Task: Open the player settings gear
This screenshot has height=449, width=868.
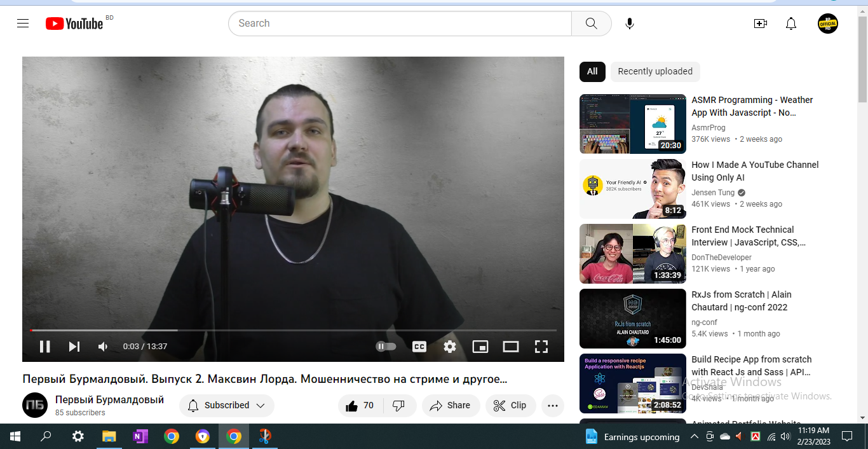Action: coord(450,347)
